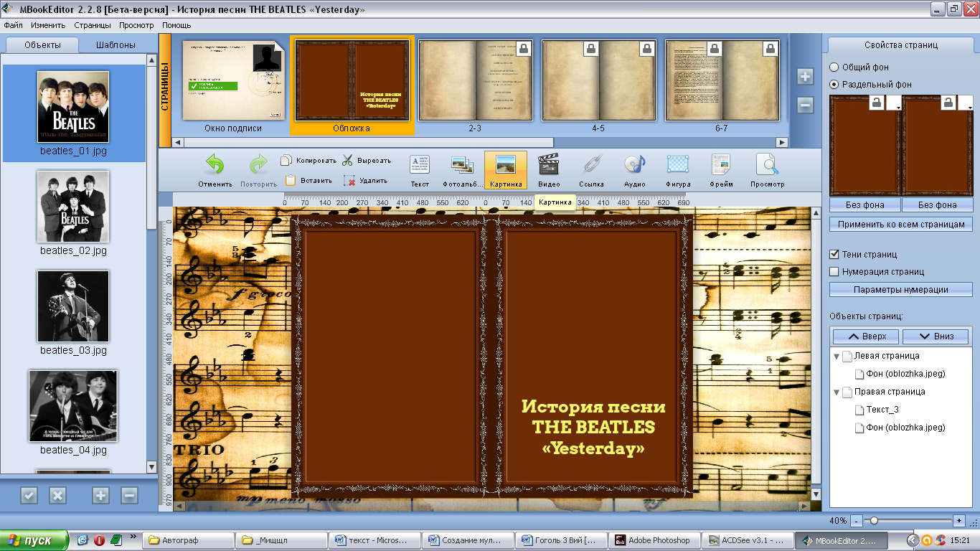The height and width of the screenshot is (551, 980).
Task: Open left background preview dropdown arrow
Action: click(893, 104)
